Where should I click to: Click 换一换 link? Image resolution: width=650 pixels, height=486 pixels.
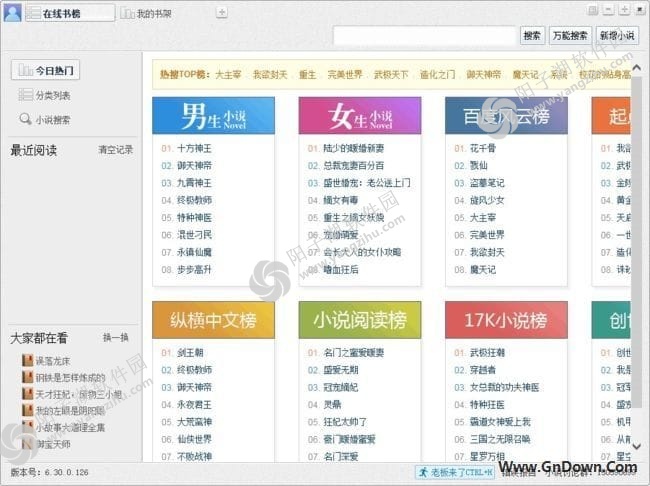coord(116,338)
